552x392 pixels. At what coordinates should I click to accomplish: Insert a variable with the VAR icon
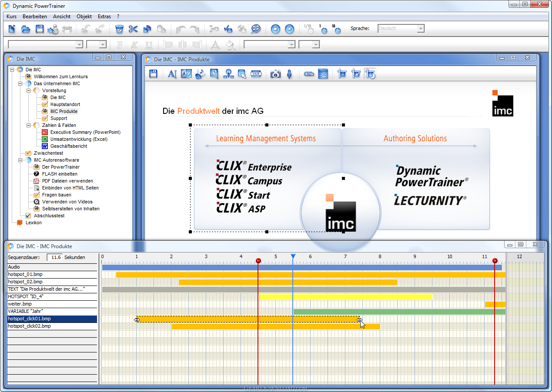[x=256, y=74]
